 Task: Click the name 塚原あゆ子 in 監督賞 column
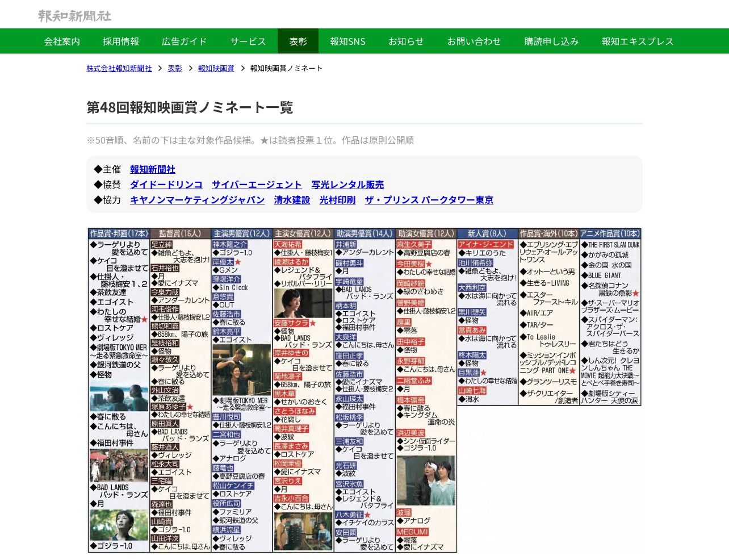coord(169,407)
